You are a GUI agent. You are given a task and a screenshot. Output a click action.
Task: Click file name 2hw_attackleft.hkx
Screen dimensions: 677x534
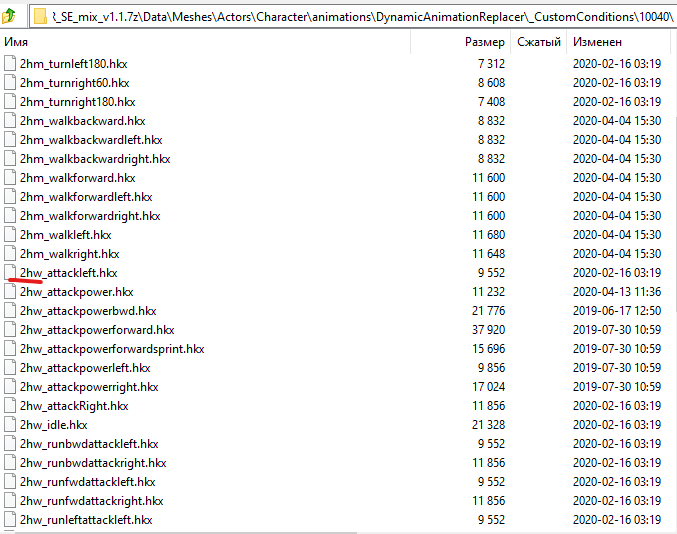69,273
